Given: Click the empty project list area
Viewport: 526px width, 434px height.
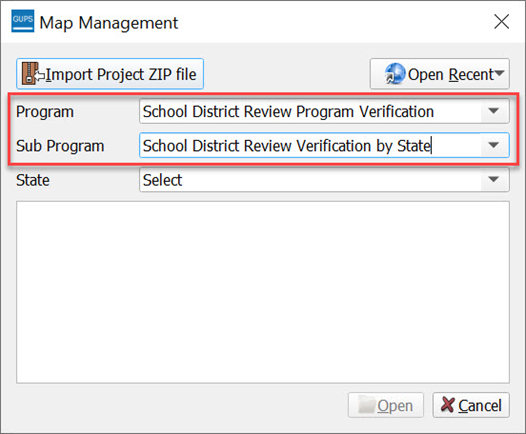Looking at the screenshot, I should coord(263,292).
